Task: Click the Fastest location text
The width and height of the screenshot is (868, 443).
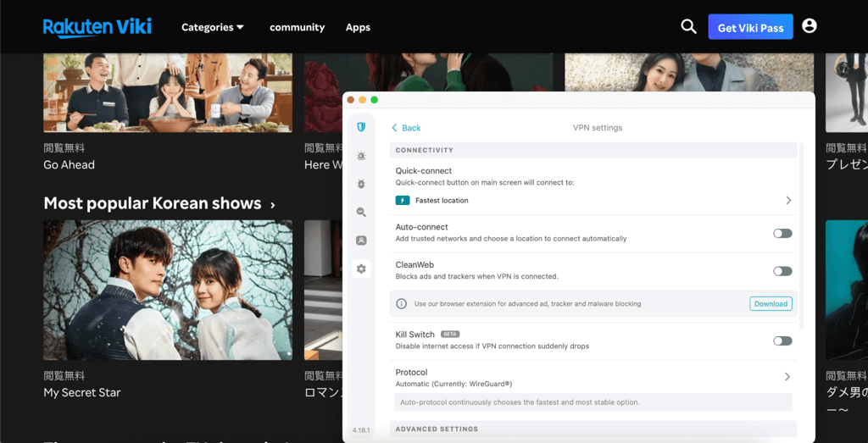Action: pyautogui.click(x=442, y=201)
